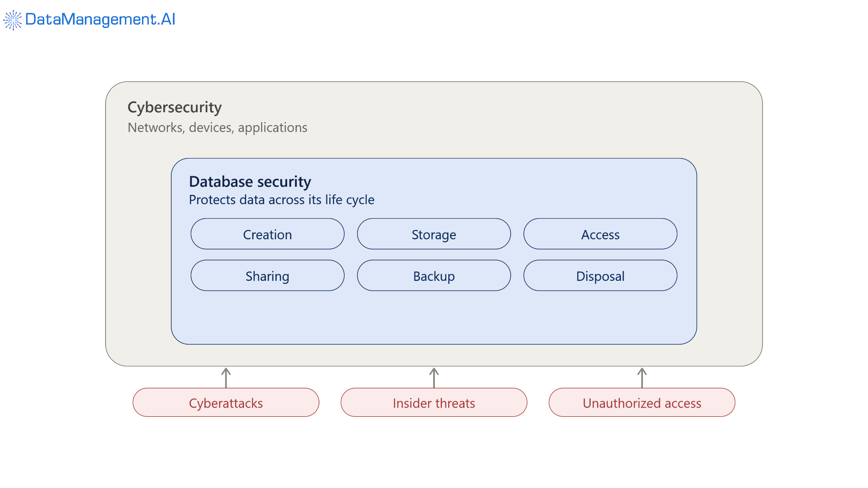This screenshot has height=488, width=868.
Task: Select the Disposal life cycle pill
Action: (600, 275)
